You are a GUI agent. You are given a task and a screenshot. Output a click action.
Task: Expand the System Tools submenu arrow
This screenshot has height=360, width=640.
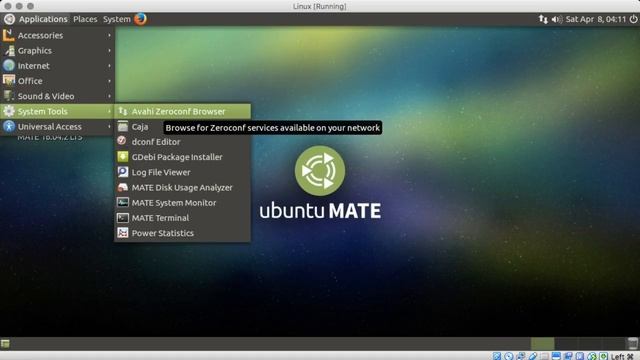tap(109, 111)
